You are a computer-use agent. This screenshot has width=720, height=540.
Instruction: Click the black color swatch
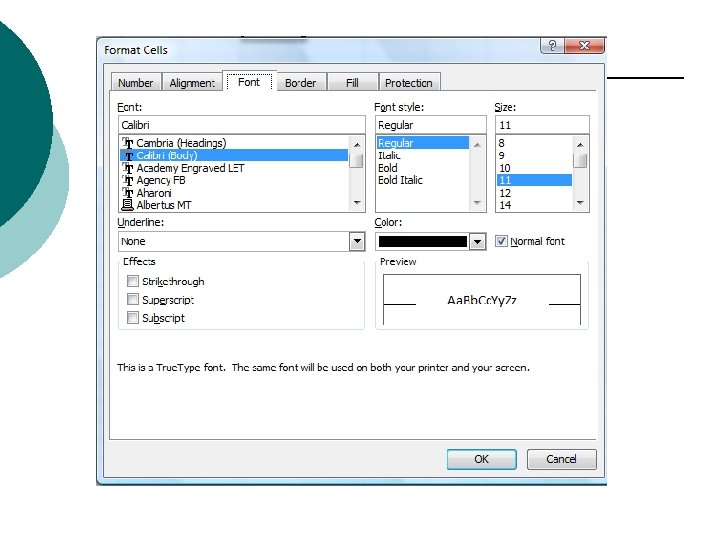(423, 242)
